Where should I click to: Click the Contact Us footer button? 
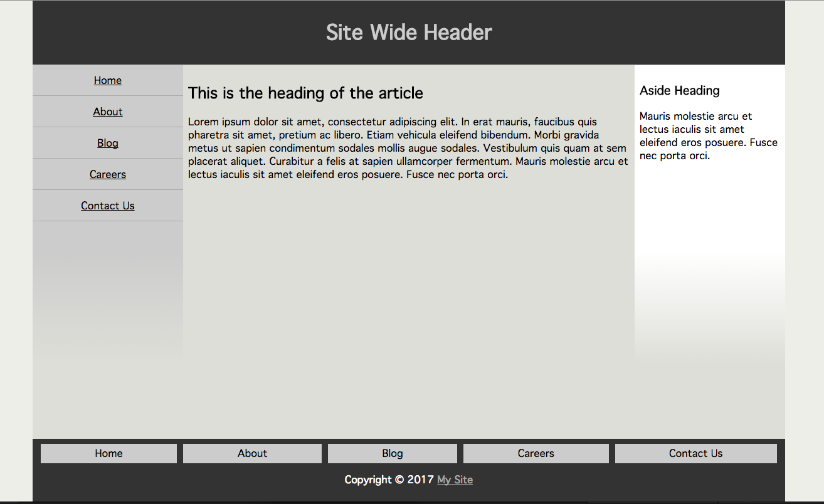click(x=695, y=453)
